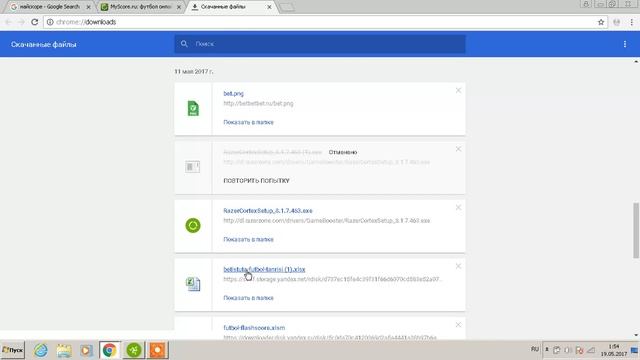This screenshot has height=360, width=640.
Task: Remove bet.png from the list
Action: click(x=458, y=90)
